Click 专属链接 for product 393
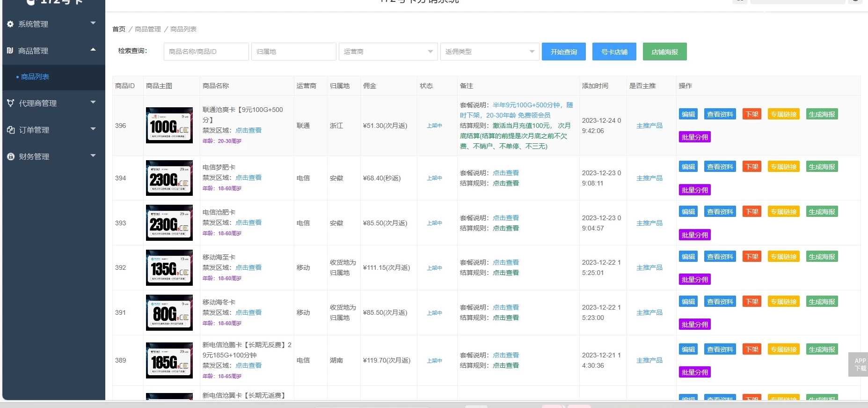 point(784,212)
